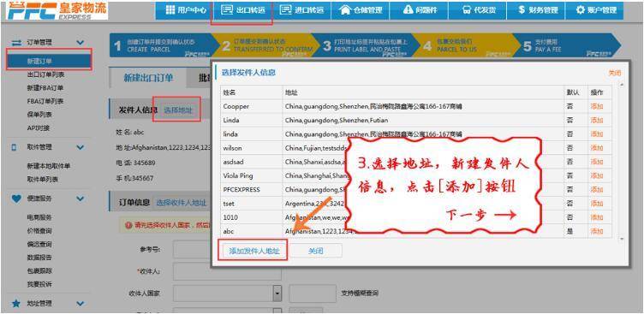Click the 选择地址 link
The width and height of the screenshot is (644, 314).
[178, 110]
